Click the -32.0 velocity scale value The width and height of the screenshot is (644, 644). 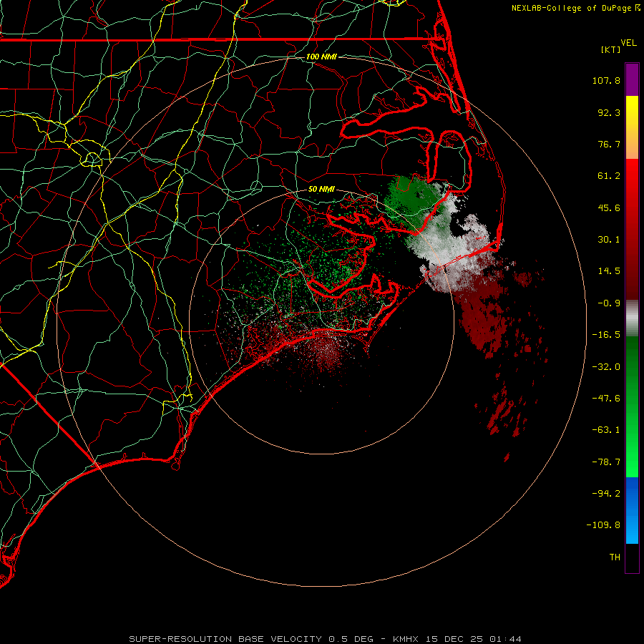pos(606,367)
